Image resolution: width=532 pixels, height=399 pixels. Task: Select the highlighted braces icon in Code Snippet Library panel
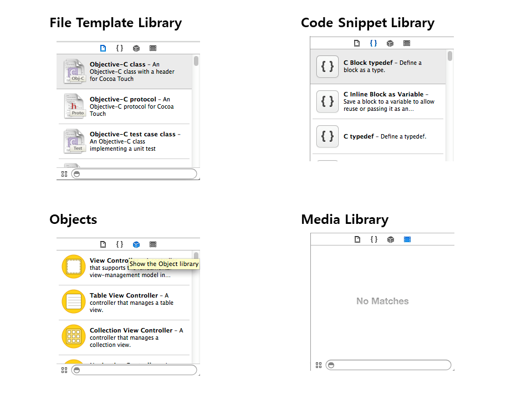[374, 43]
